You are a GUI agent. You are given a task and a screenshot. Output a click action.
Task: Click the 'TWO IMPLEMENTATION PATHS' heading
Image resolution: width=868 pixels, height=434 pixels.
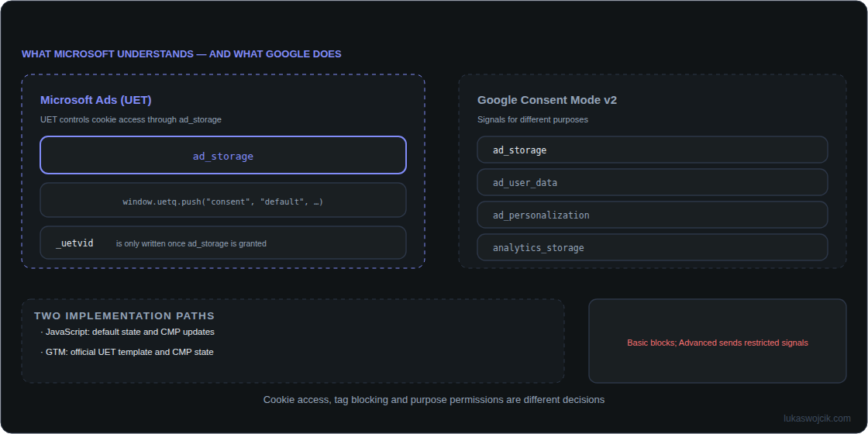click(124, 316)
